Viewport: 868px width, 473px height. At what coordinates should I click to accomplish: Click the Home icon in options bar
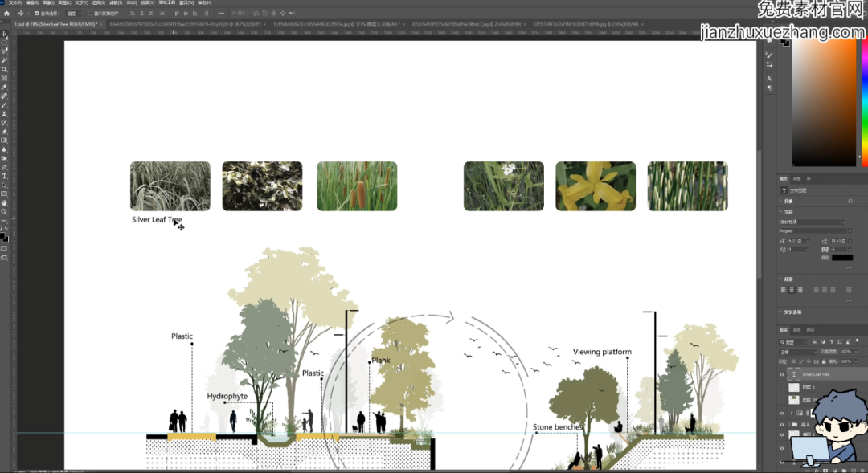(x=6, y=14)
